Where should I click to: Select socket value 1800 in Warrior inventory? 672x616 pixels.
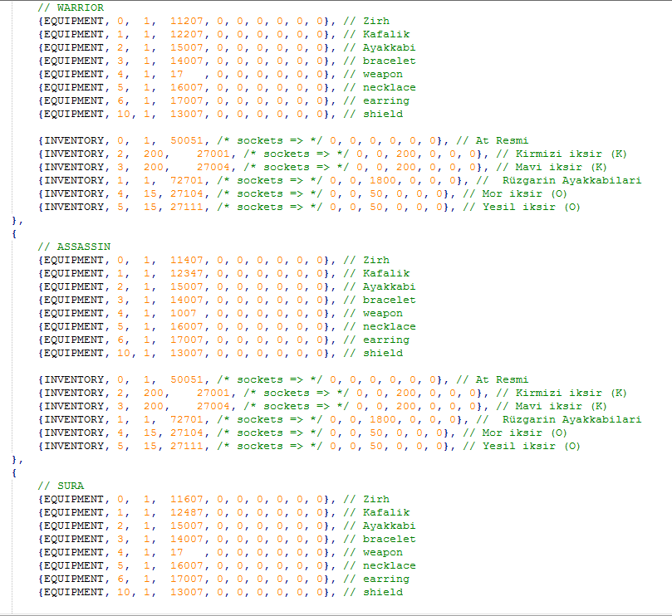(383, 180)
